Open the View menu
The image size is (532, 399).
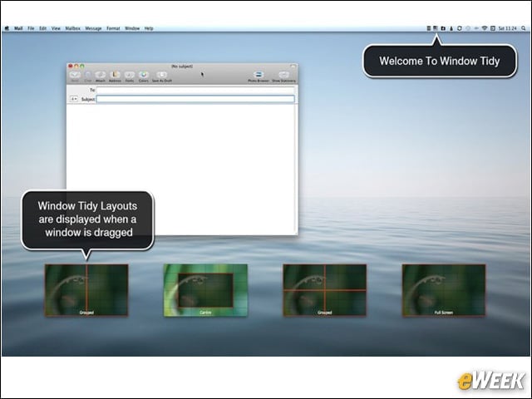pos(56,28)
